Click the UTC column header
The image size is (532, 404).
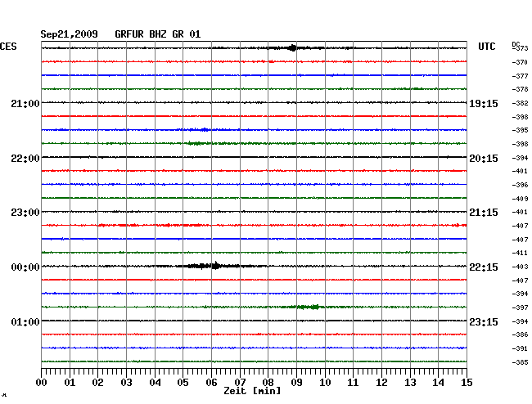point(486,47)
